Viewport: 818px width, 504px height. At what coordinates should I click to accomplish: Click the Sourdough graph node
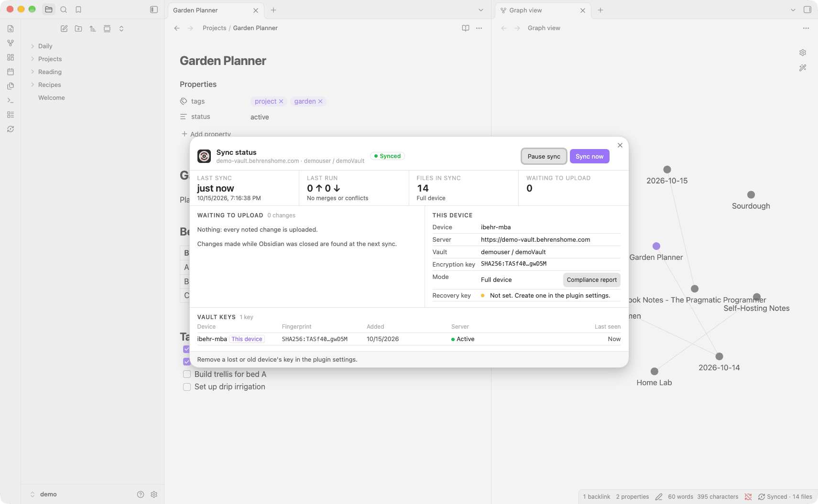pos(751,194)
